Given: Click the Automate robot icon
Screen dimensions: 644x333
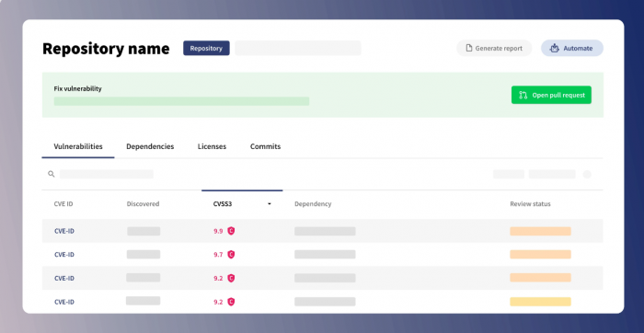Looking at the screenshot, I should tap(555, 48).
